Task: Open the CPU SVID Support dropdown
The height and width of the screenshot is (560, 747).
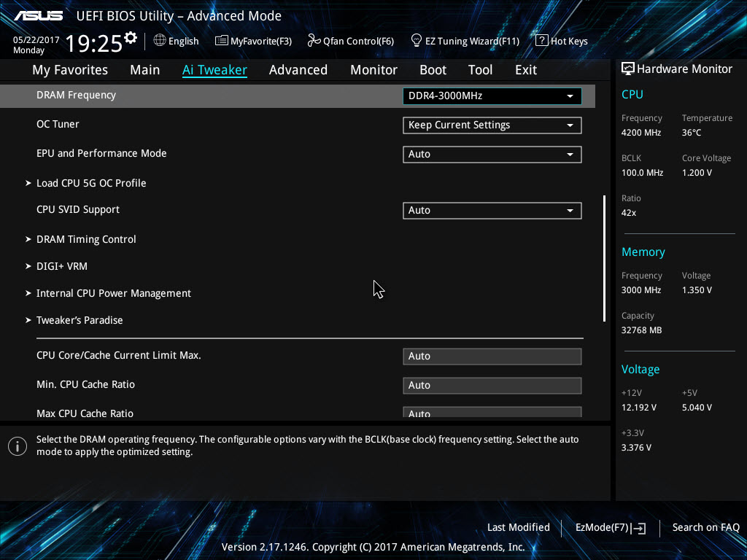Action: [492, 211]
